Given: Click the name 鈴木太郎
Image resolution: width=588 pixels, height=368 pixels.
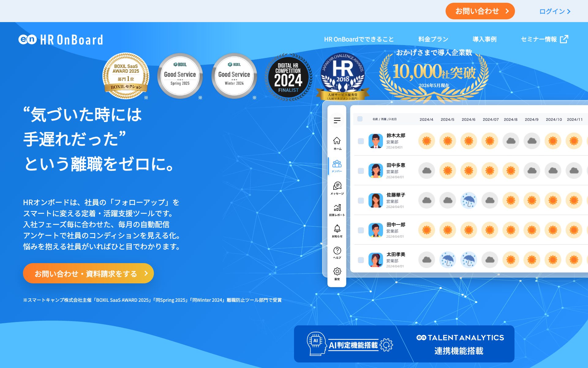Looking at the screenshot, I should click(396, 135).
